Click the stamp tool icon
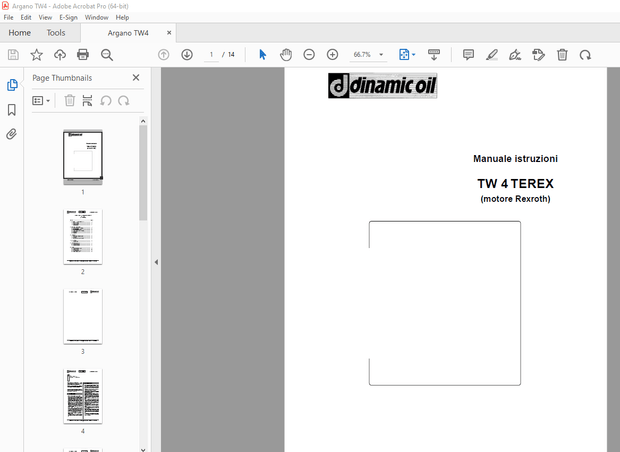The height and width of the screenshot is (452, 620). [x=539, y=55]
